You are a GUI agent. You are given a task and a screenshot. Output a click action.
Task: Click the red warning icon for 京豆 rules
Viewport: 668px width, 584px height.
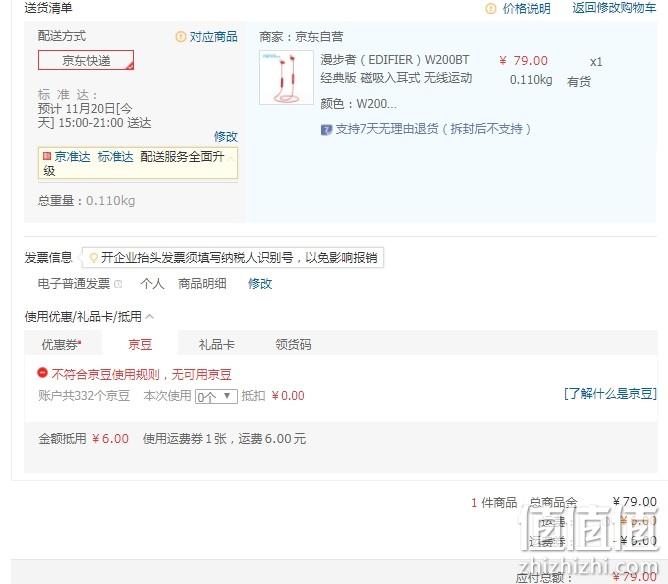42,373
